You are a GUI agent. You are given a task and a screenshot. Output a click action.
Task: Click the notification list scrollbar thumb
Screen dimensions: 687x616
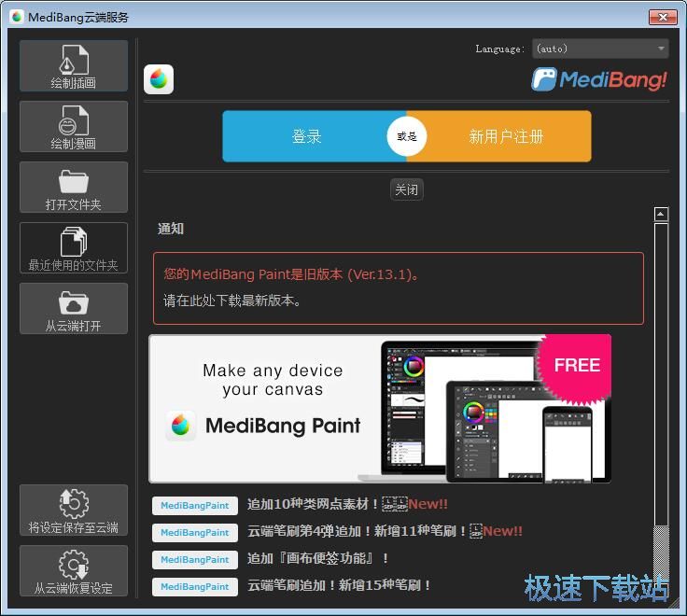[661, 374]
